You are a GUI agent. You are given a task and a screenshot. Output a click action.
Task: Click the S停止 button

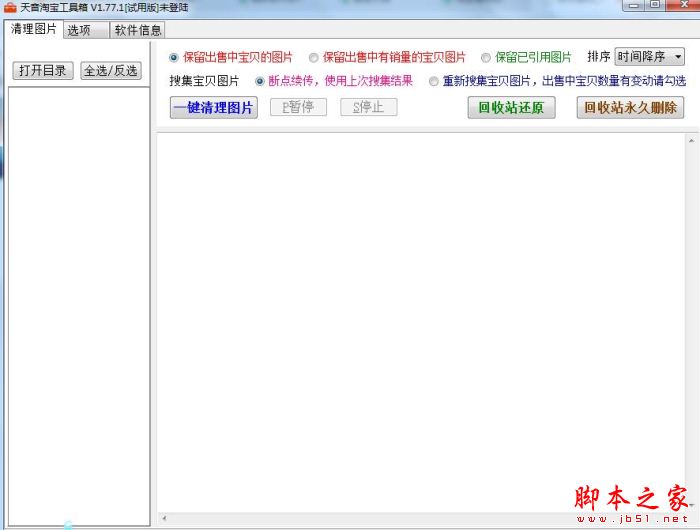(369, 107)
